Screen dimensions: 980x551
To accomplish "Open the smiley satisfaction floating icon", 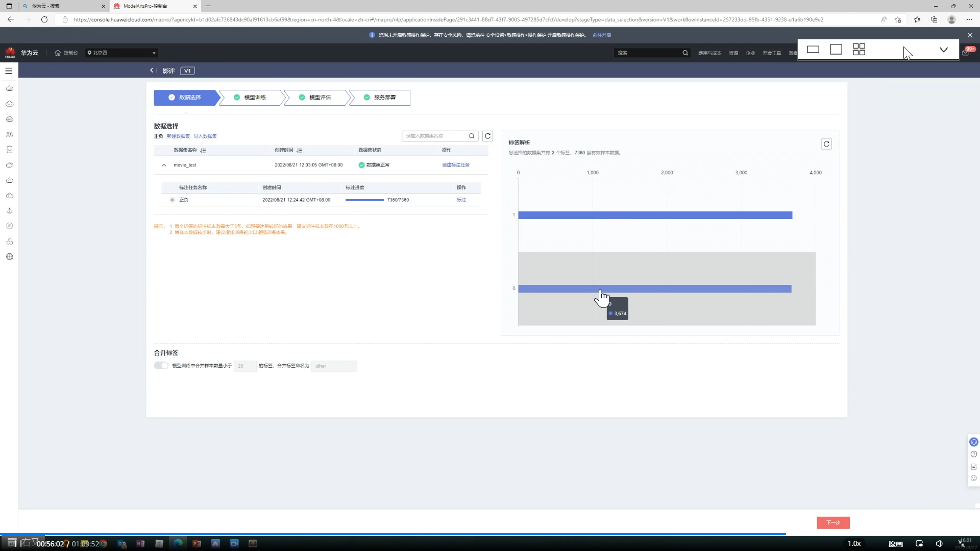I will (974, 478).
